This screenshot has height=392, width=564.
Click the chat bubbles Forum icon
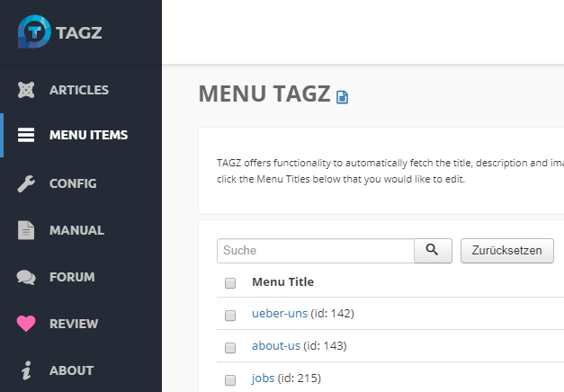pyautogui.click(x=27, y=277)
